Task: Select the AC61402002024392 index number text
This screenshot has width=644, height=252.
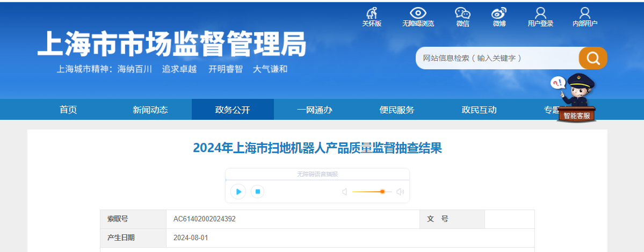Action: 205,219
